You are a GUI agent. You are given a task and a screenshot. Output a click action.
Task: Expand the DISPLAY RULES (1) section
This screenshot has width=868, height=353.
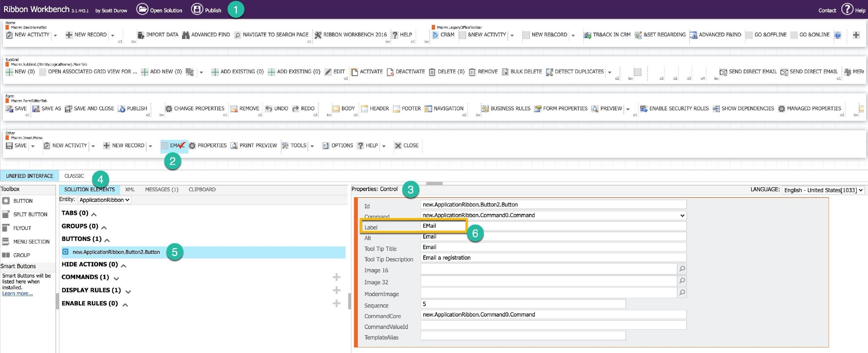coord(128,292)
